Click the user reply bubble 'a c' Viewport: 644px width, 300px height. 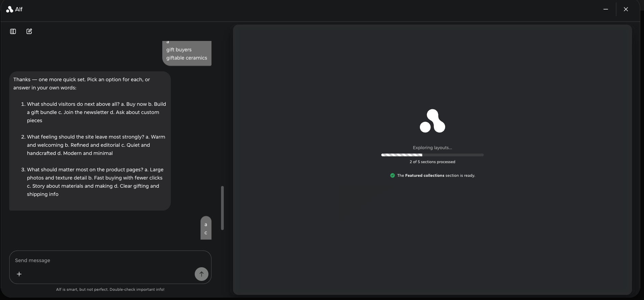tap(206, 228)
